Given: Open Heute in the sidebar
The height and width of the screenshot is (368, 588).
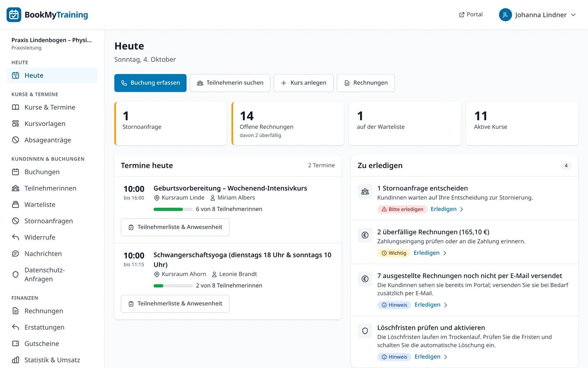Looking at the screenshot, I should coord(52,75).
